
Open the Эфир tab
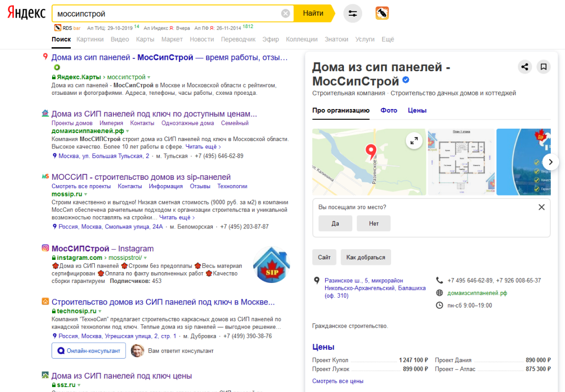tap(271, 39)
